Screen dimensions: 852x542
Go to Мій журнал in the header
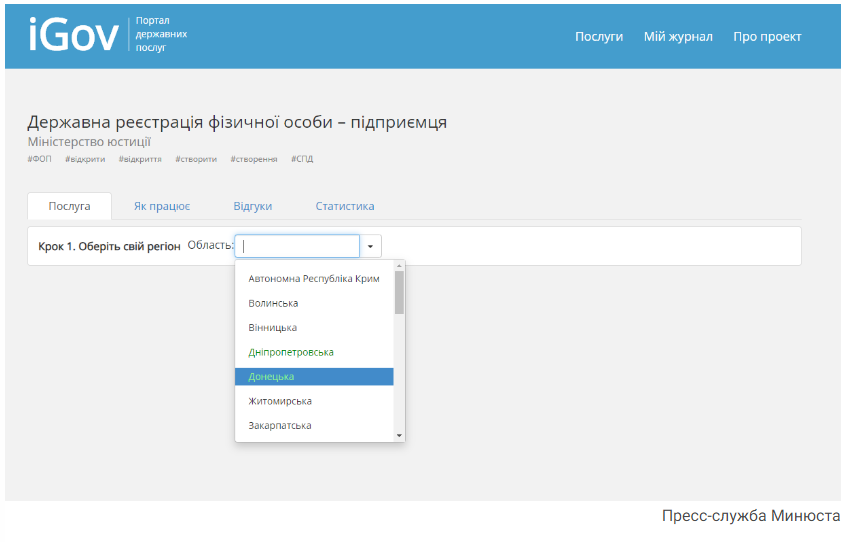pyautogui.click(x=678, y=37)
